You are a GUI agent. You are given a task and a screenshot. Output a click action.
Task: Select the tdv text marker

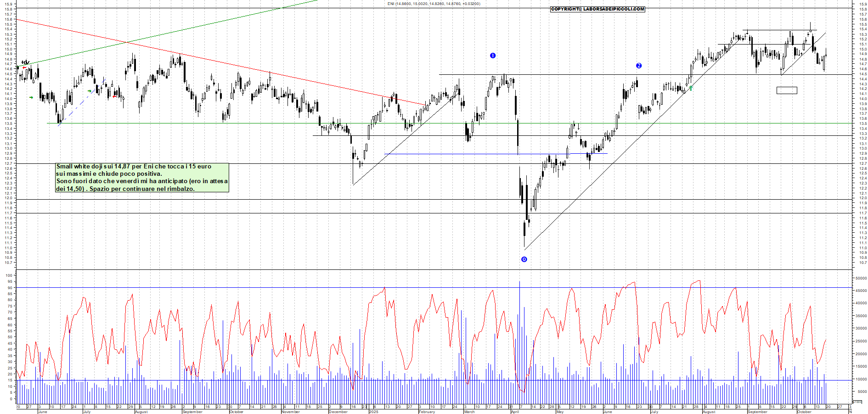click(x=25, y=62)
